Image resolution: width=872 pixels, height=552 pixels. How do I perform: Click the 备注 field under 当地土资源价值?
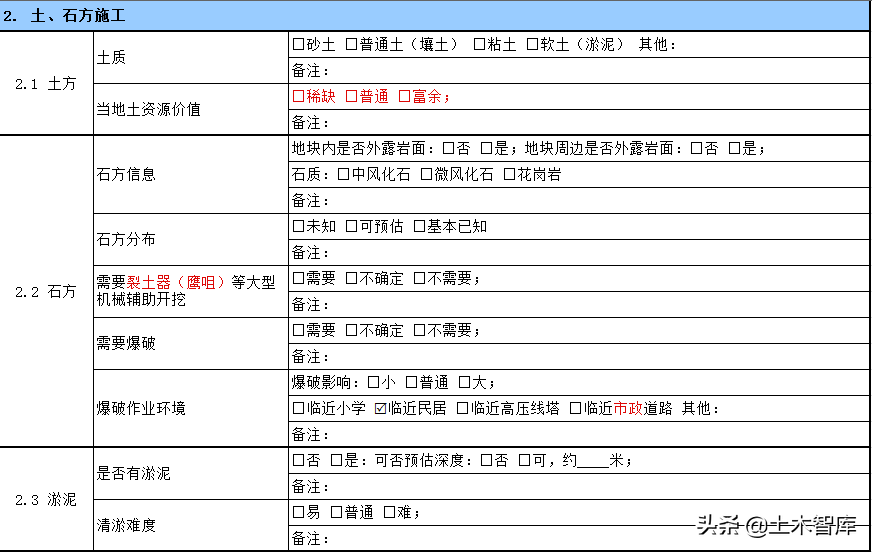point(579,122)
